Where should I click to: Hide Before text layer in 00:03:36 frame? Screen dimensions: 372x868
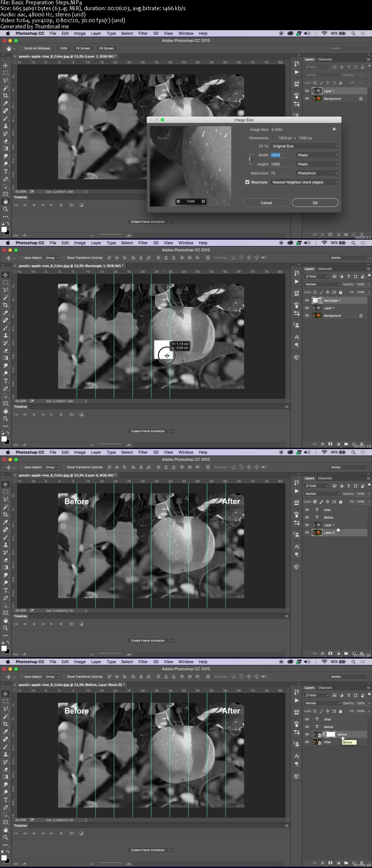coord(307,517)
